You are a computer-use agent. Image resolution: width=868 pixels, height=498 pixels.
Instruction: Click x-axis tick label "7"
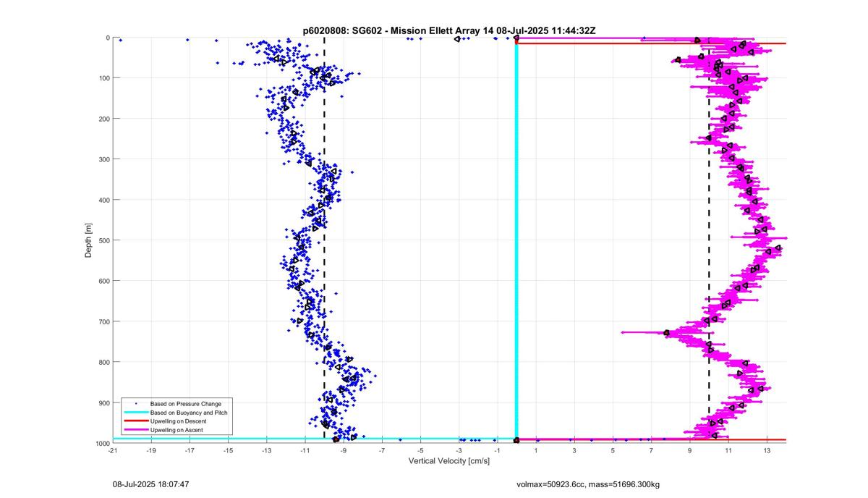tap(651, 450)
